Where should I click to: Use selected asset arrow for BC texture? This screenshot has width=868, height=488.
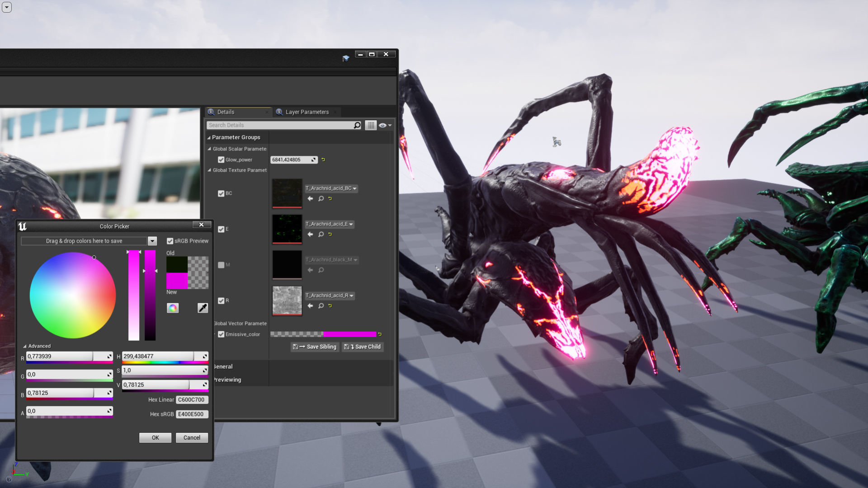(310, 199)
